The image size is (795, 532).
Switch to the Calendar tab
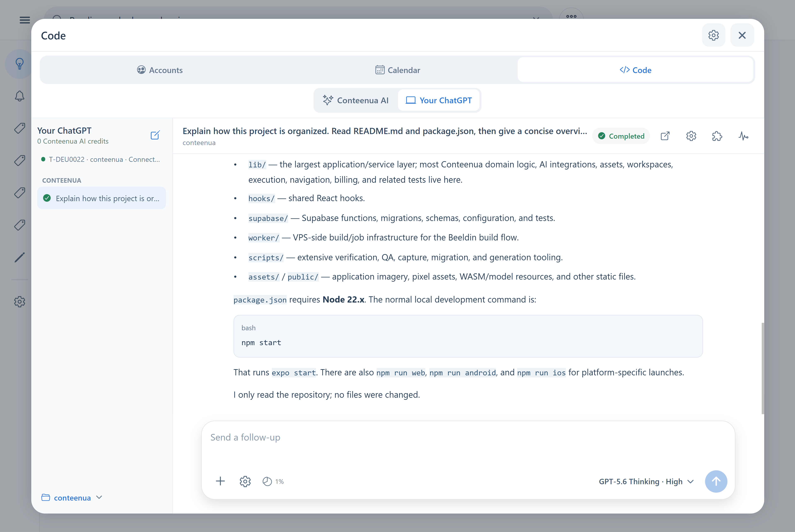pyautogui.click(x=397, y=70)
